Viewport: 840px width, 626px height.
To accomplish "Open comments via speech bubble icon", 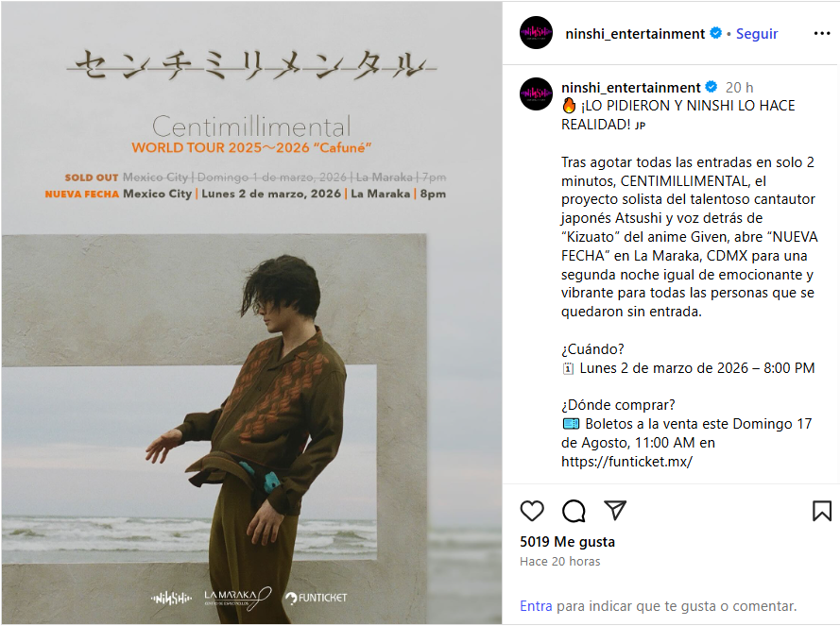I will tap(574, 511).
